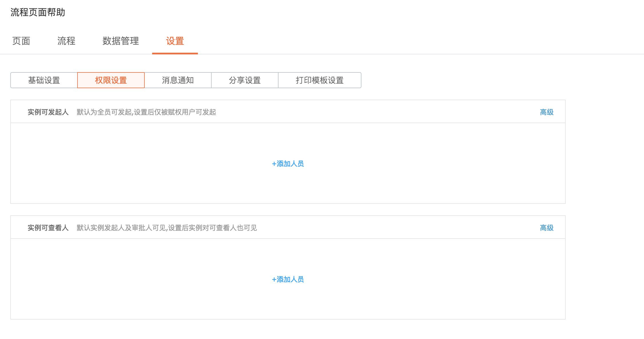644x339 pixels.
Task: Click the 实例可发起人 section label
Action: (x=48, y=112)
